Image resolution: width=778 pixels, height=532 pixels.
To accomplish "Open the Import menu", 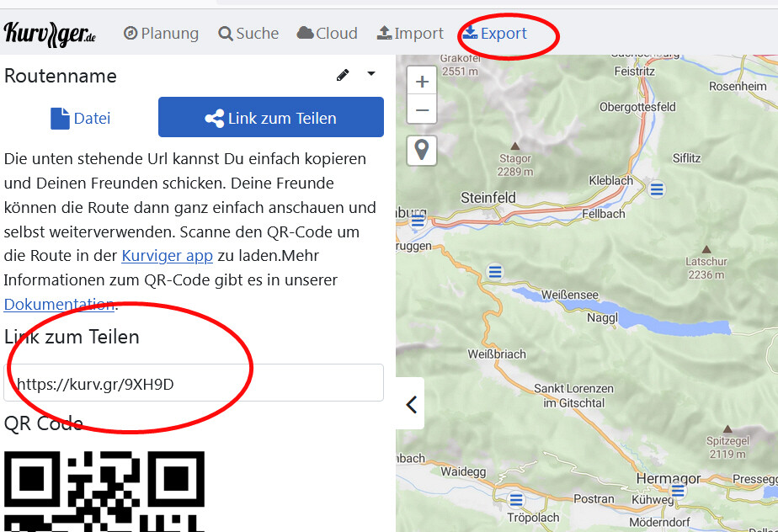I will 409,34.
